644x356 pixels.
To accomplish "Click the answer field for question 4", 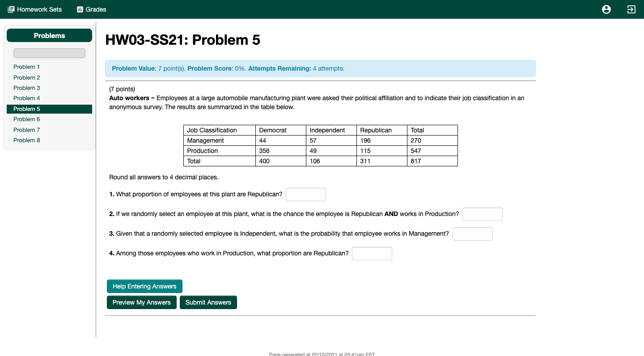I will pyautogui.click(x=372, y=253).
